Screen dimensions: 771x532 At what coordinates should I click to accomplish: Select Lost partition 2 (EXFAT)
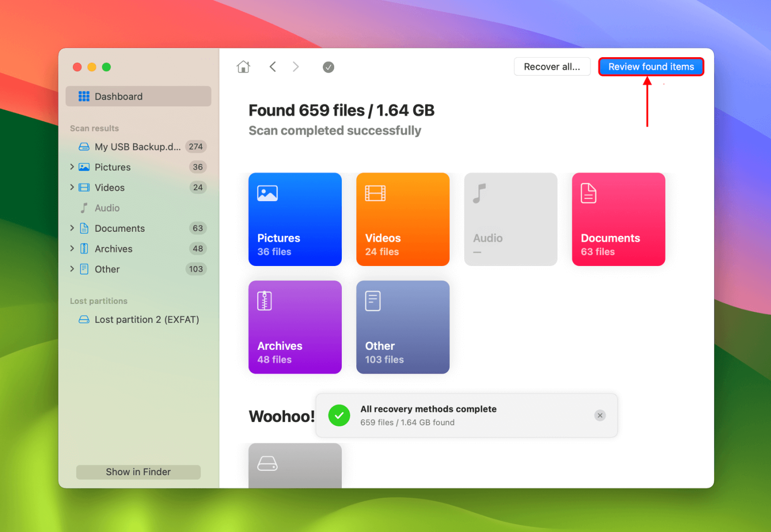(x=147, y=319)
